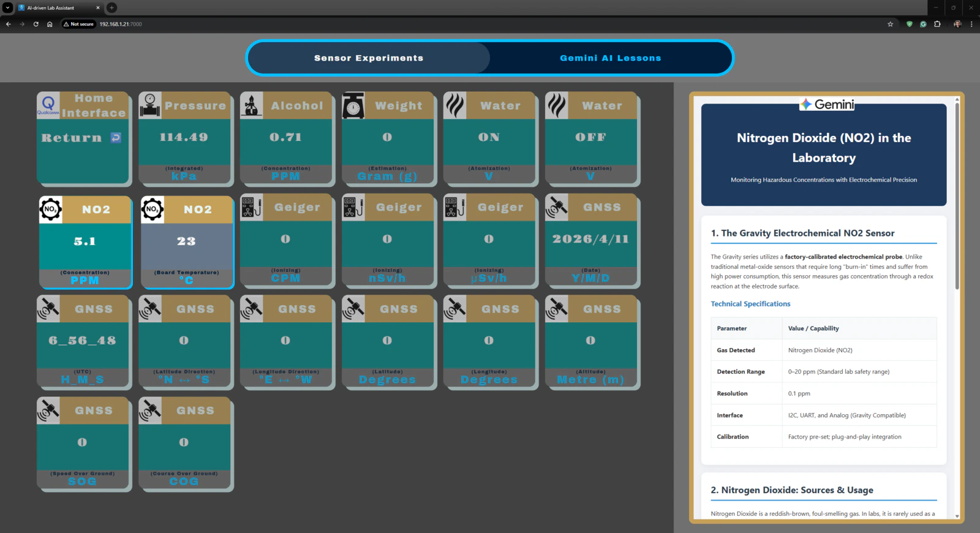Image resolution: width=980 pixels, height=533 pixels.
Task: Click the GNSS date value 2026/4/11
Action: tap(590, 239)
